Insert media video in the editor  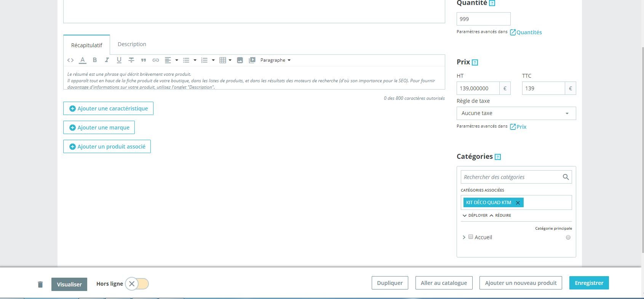pyautogui.click(x=252, y=60)
